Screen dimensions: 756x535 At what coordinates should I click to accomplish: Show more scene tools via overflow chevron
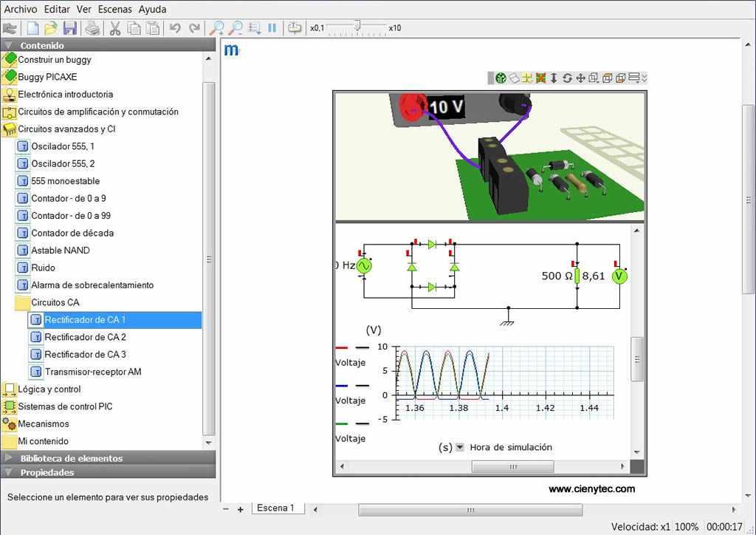645,78
